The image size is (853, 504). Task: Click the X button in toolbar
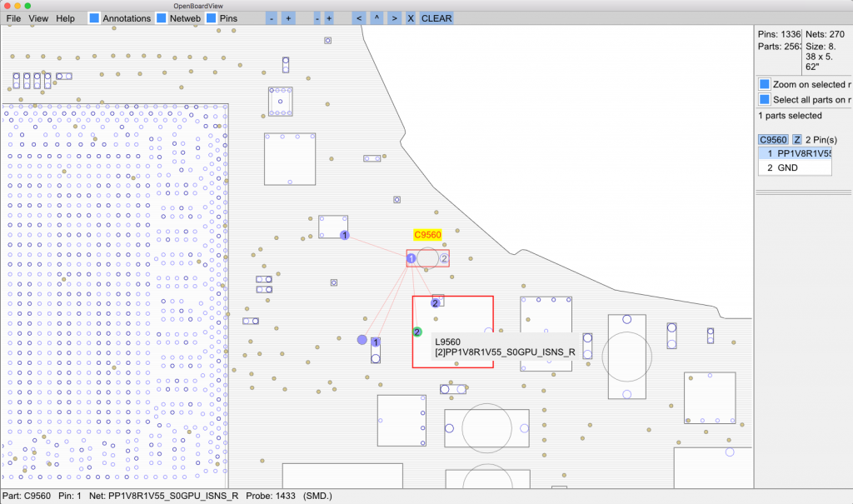coord(410,18)
